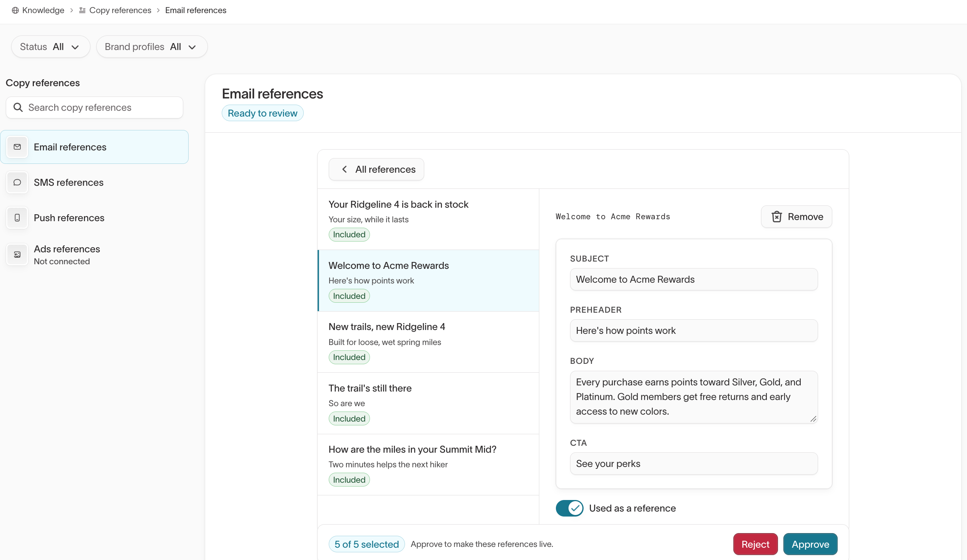Open the Brand profiles filter dropdown

tap(152, 47)
